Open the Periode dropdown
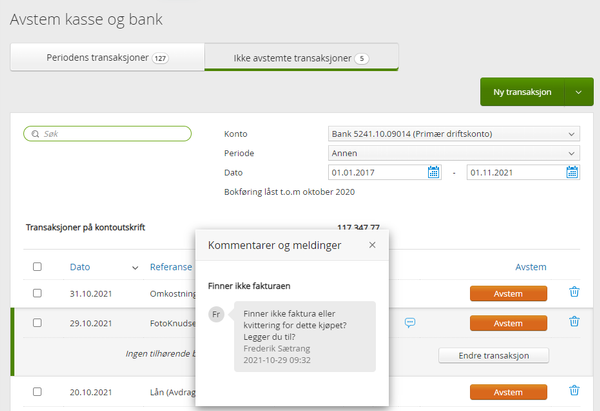600x411 pixels. pyautogui.click(x=454, y=153)
